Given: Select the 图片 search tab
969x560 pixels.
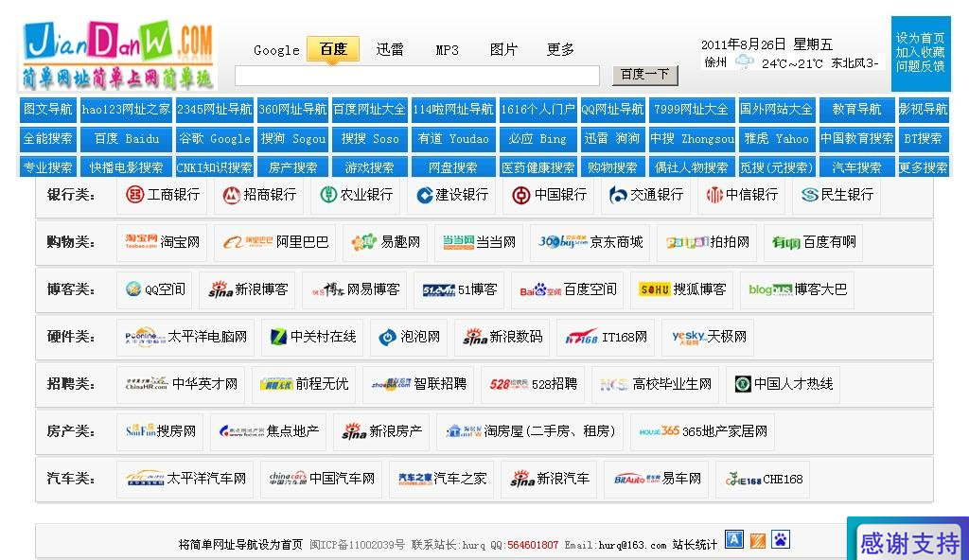Looking at the screenshot, I should [503, 49].
